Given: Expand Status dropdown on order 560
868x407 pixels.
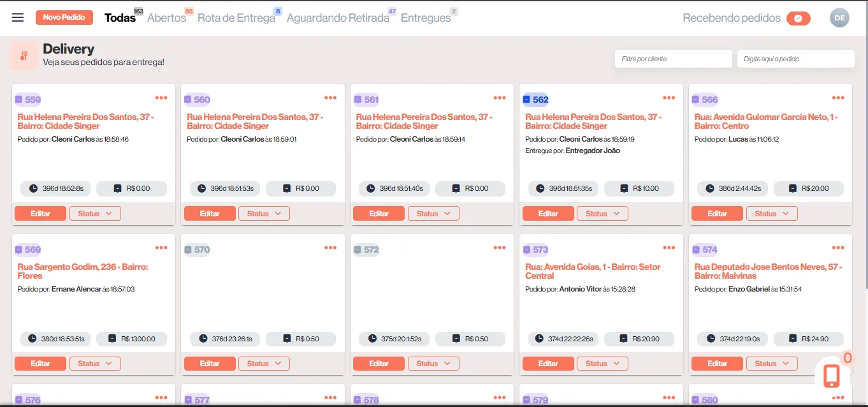Looking at the screenshot, I should pos(264,214).
